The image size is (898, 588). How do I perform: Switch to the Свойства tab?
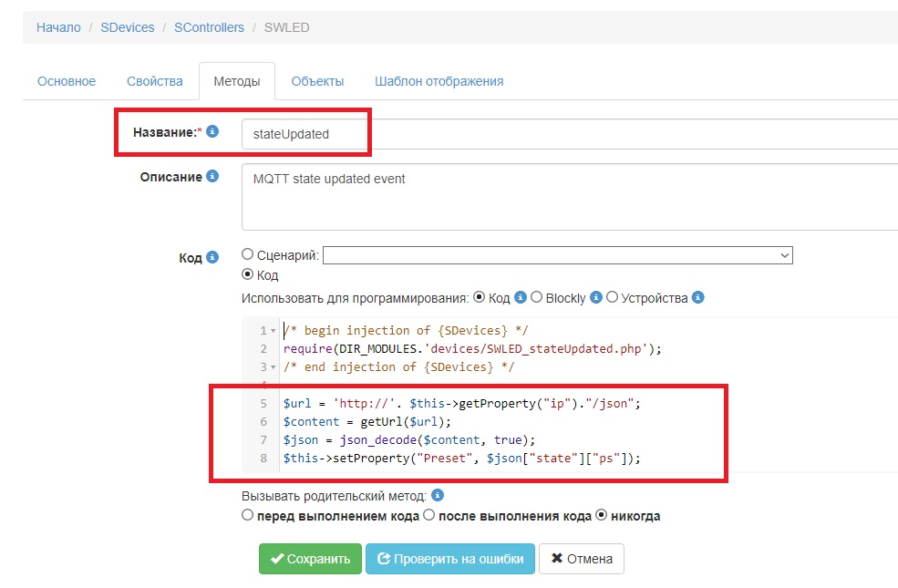click(x=154, y=80)
